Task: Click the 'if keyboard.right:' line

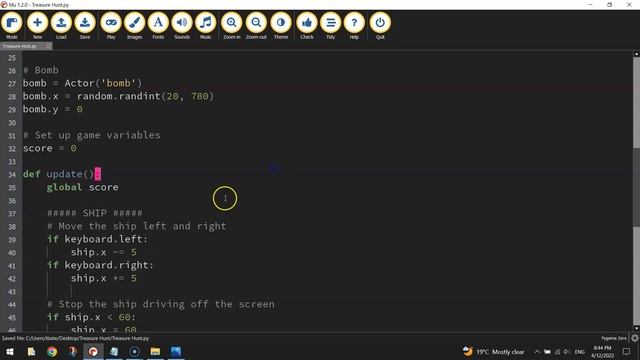Action: (100, 265)
